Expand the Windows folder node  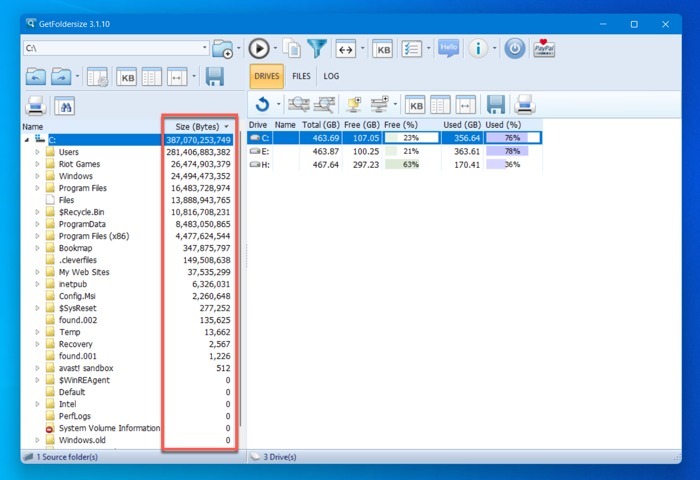click(x=38, y=176)
